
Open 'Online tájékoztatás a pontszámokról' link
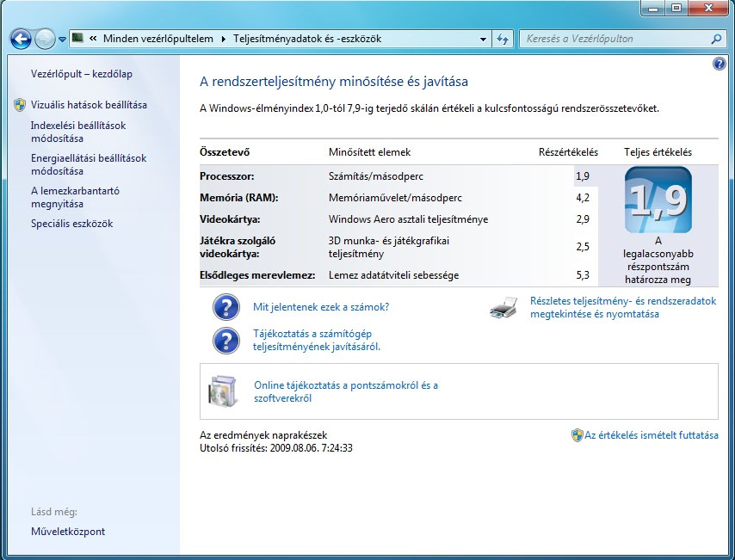coord(346,391)
